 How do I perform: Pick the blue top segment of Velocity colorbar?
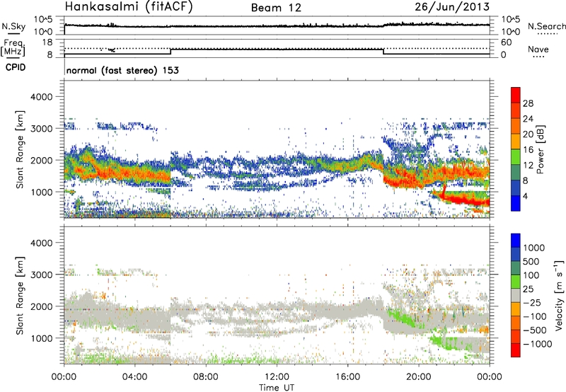click(x=516, y=241)
